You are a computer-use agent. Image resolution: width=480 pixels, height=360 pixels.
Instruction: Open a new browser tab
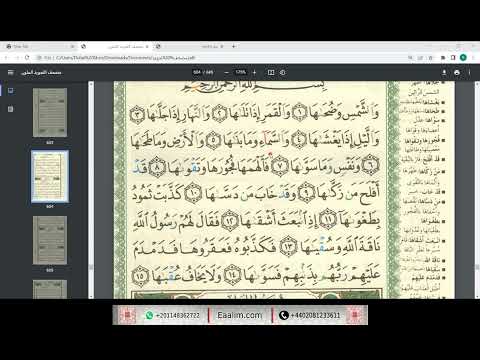pyautogui.click(x=234, y=46)
